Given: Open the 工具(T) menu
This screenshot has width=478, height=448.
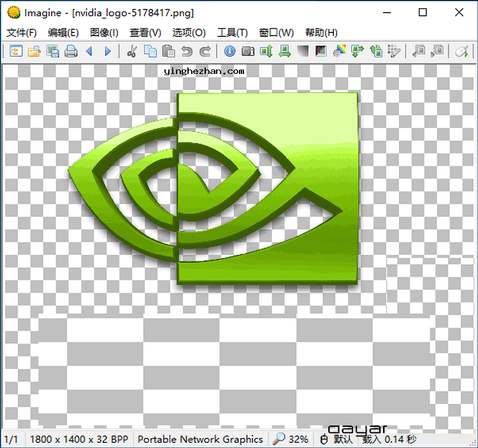Looking at the screenshot, I should tap(232, 33).
